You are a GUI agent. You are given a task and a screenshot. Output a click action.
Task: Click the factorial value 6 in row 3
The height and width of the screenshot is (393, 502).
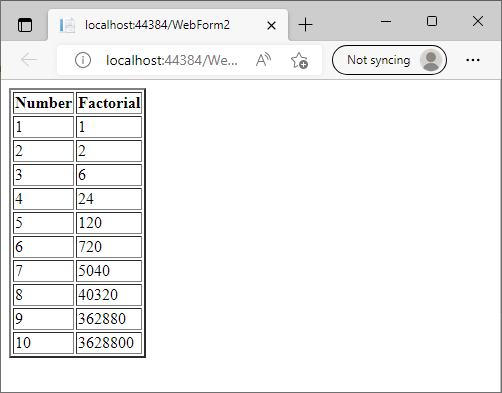[x=109, y=175]
